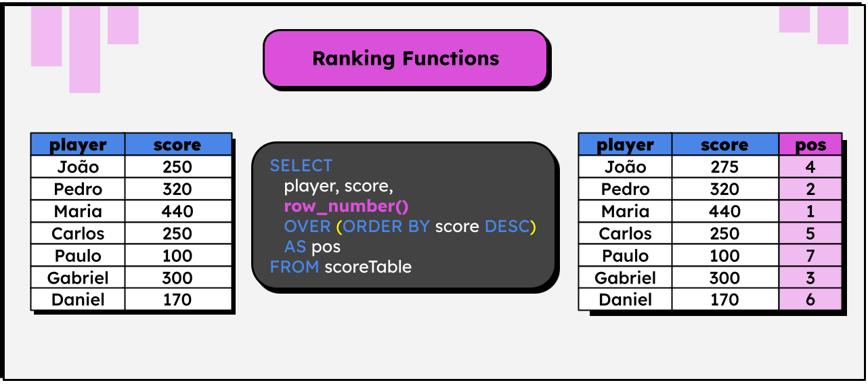Select the row_number() function in the query
This screenshot has width=868, height=385.
tap(346, 206)
